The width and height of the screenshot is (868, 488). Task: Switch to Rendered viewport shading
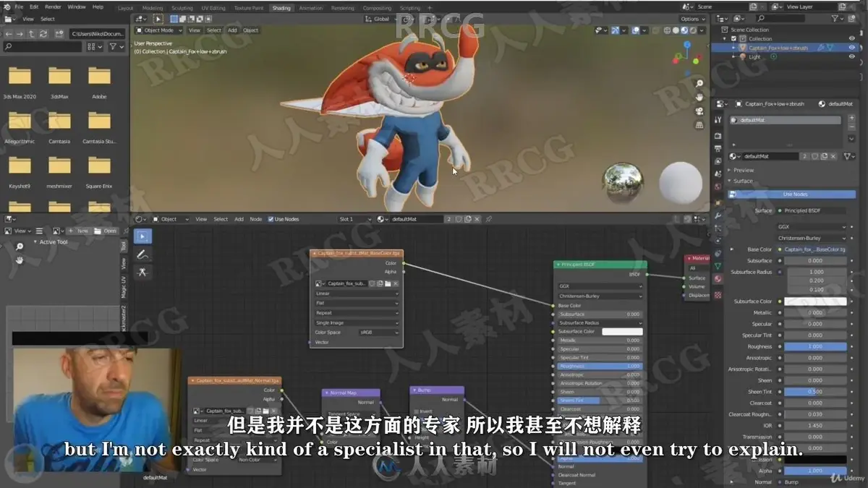pos(693,30)
